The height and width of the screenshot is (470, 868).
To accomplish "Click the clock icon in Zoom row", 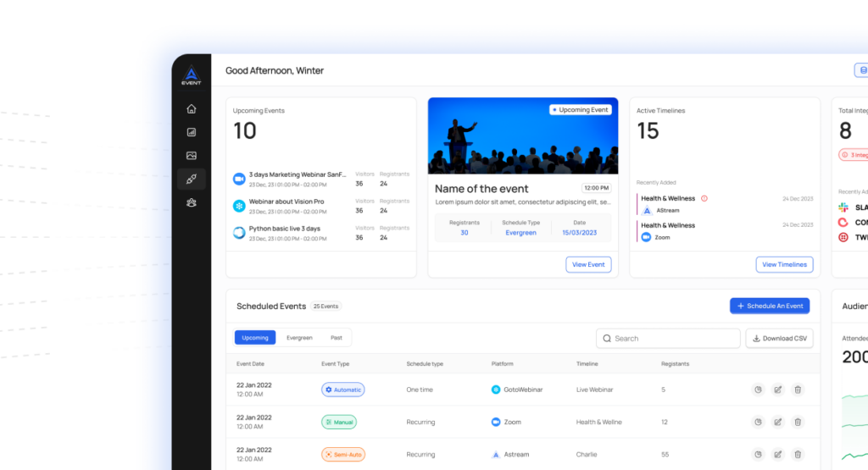I will pos(758,422).
